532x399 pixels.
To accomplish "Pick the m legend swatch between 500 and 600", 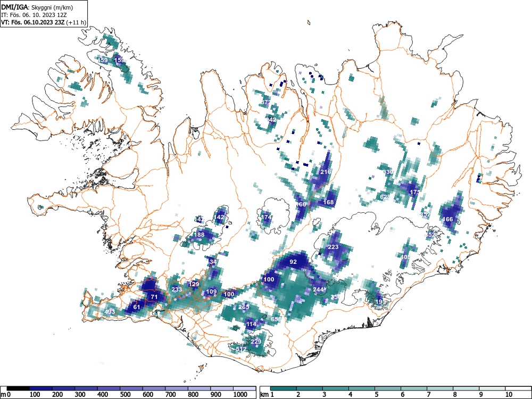I will coord(131,388).
